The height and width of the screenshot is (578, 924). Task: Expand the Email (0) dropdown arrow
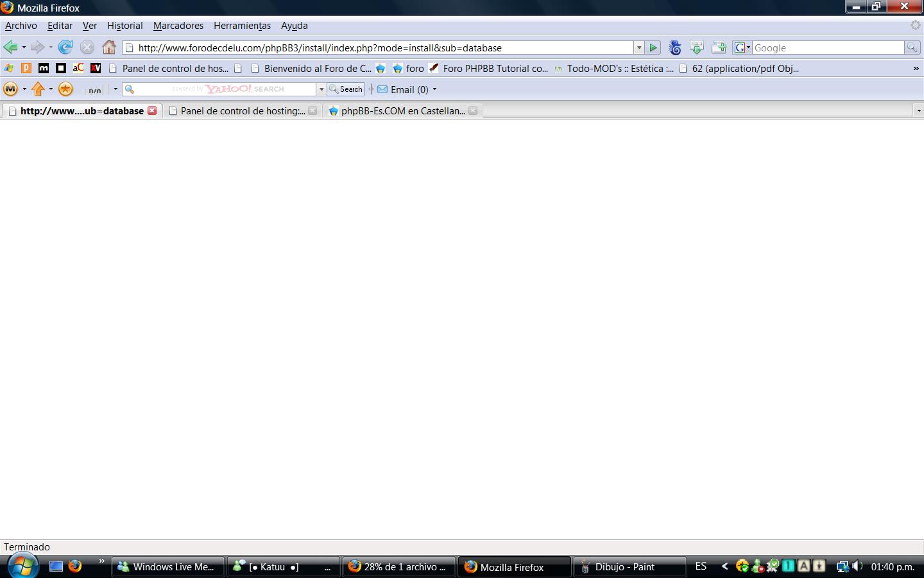(x=434, y=89)
